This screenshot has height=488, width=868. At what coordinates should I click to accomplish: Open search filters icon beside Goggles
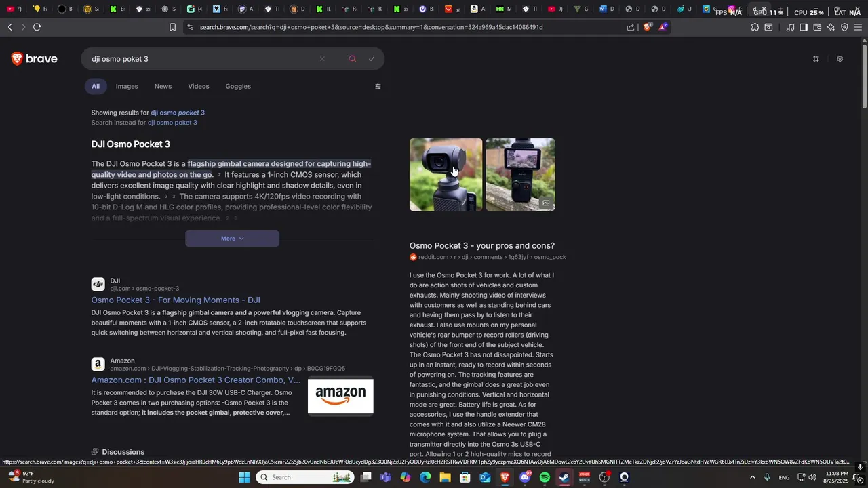(378, 86)
